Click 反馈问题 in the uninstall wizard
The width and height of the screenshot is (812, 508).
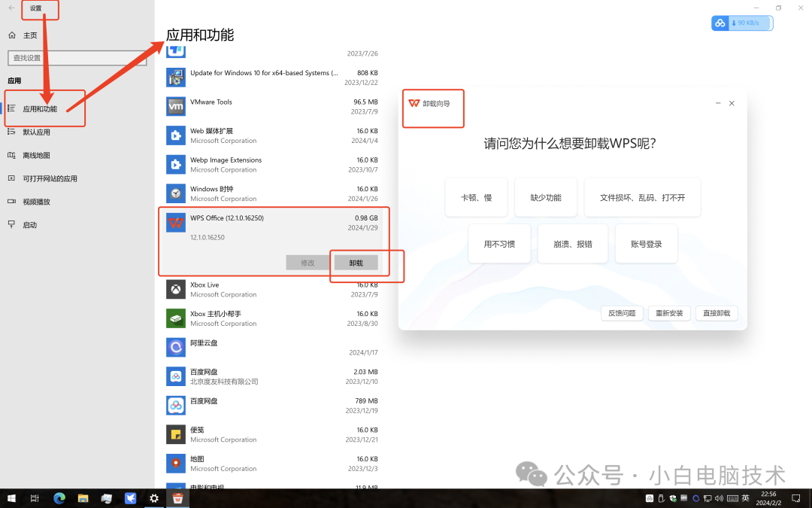pyautogui.click(x=622, y=313)
